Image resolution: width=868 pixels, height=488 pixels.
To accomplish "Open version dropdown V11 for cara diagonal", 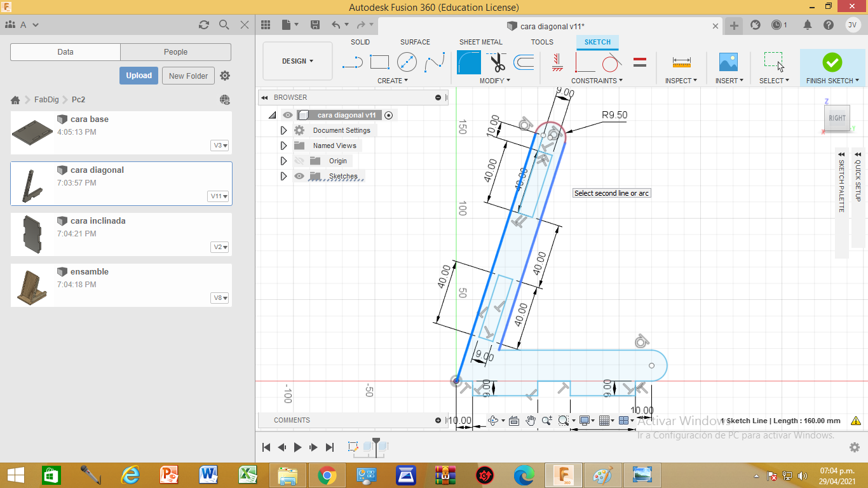I will (x=219, y=196).
